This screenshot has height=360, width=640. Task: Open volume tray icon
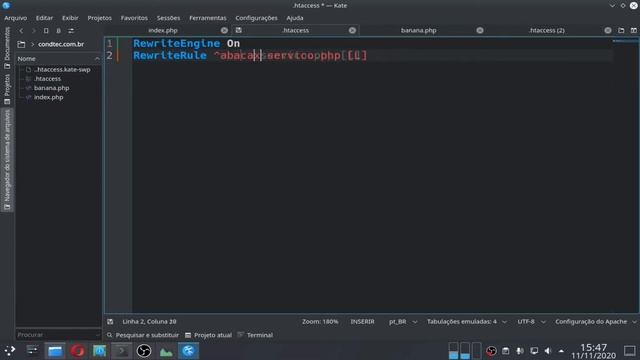(548, 351)
